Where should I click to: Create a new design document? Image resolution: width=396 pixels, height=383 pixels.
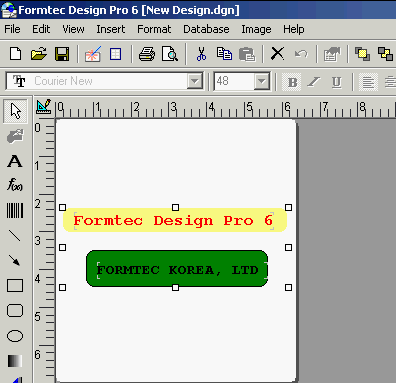[15, 54]
